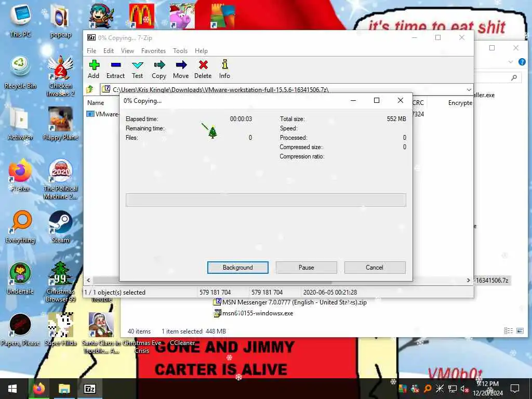Screen dimensions: 532x399
Task: Send copy operation to Background
Action: point(238,268)
